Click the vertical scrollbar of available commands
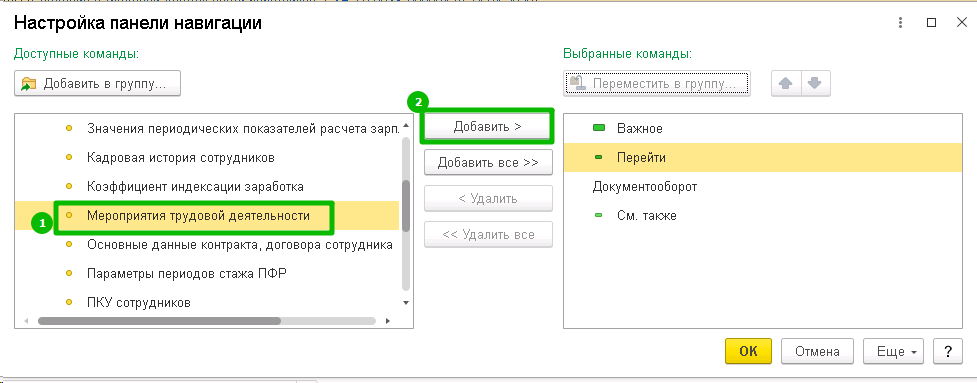Screen dimensions: 977x383 click(x=406, y=206)
